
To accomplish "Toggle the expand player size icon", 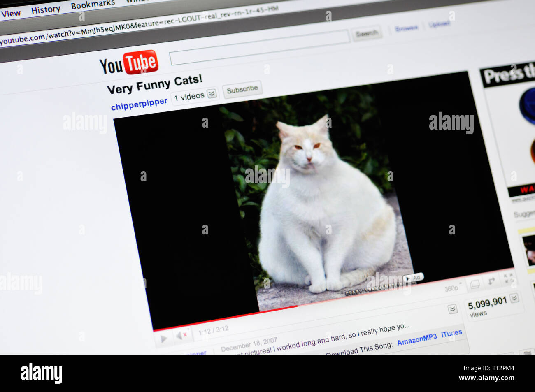I will click(x=492, y=281).
